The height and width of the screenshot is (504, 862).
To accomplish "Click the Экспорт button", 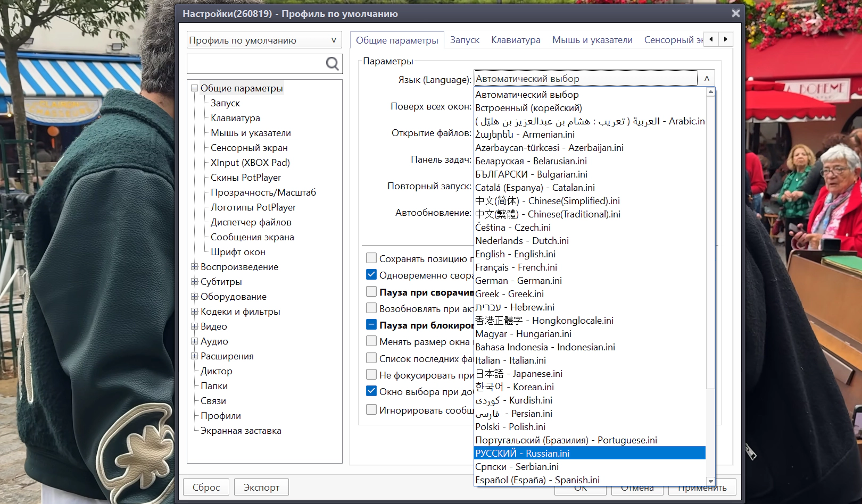I will click(261, 488).
